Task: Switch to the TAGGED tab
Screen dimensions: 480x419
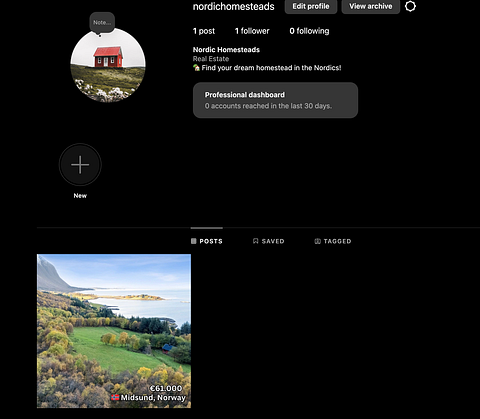Action: tap(333, 241)
